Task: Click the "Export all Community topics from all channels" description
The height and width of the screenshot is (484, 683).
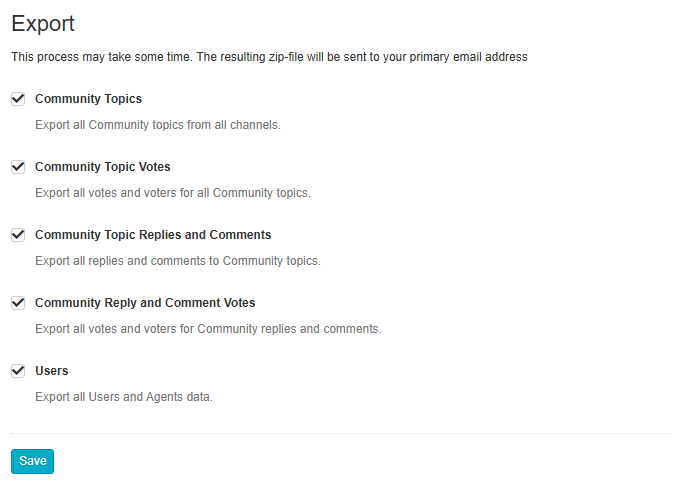Action: pyautogui.click(x=158, y=125)
